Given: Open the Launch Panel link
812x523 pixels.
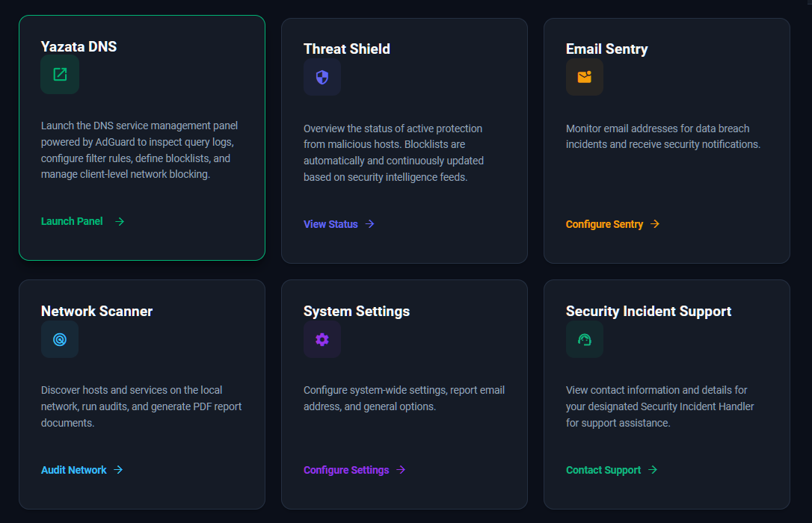Looking at the screenshot, I should 72,221.
